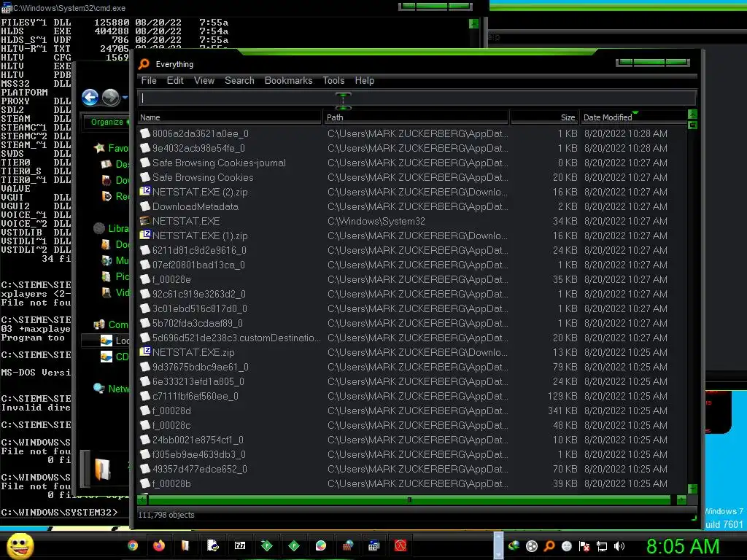747x560 pixels.
Task: Launch Chrome from the taskbar
Action: point(133,545)
